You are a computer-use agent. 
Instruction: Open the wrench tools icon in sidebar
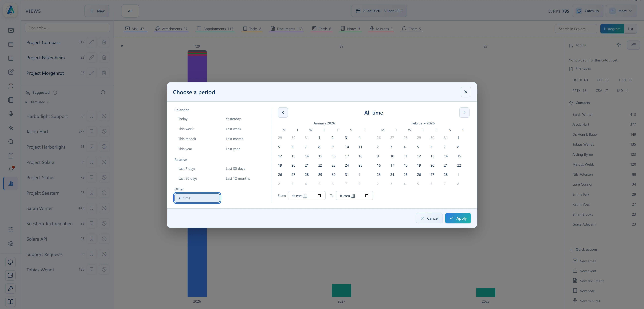[x=11, y=289]
